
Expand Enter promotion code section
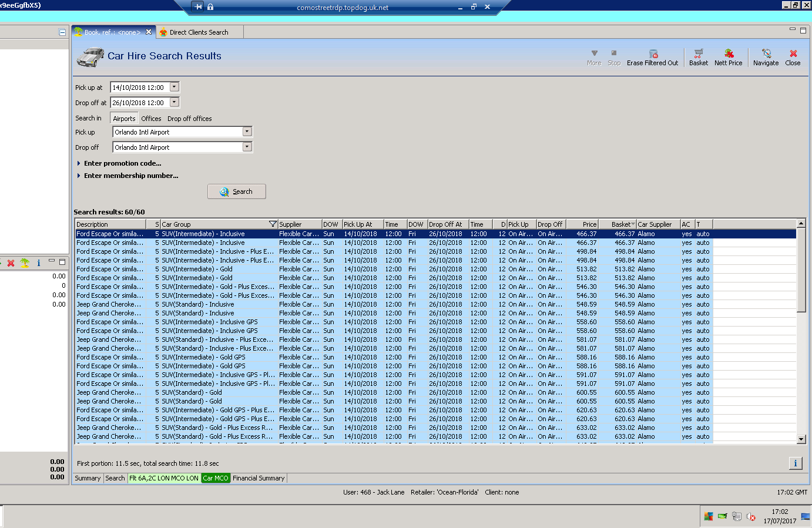[122, 163]
